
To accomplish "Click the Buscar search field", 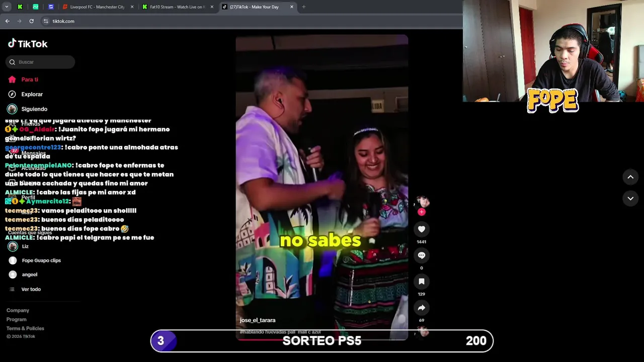I will 40,62.
